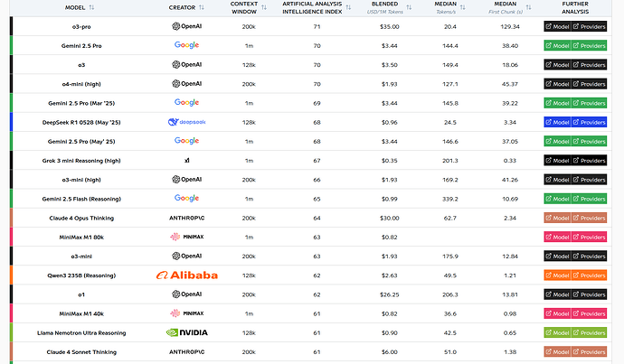Click the xAI logo in the Grok 3 row
Viewport: 624px width, 364px height.
click(186, 160)
